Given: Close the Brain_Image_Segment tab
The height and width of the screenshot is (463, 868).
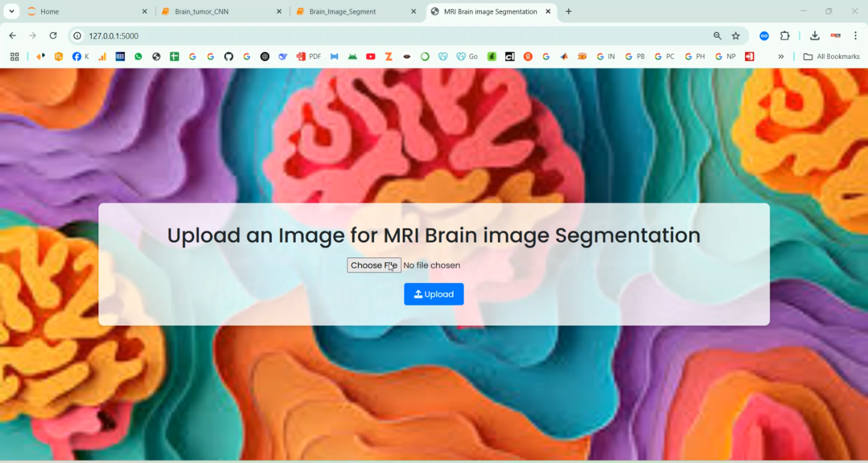Looking at the screenshot, I should coord(414,12).
